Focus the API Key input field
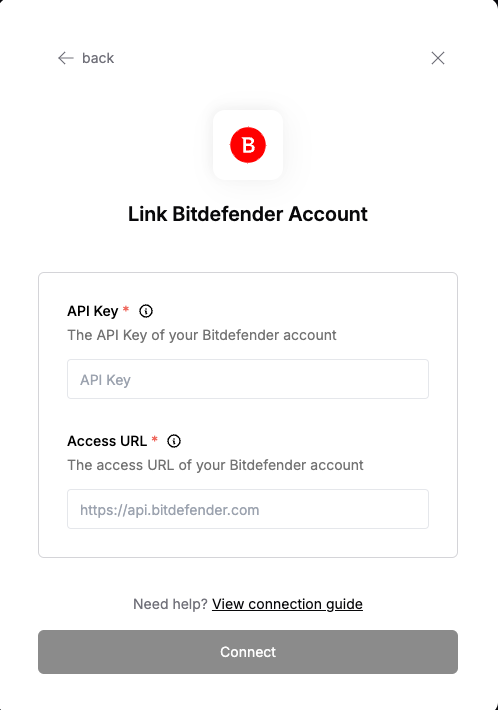 [248, 379]
